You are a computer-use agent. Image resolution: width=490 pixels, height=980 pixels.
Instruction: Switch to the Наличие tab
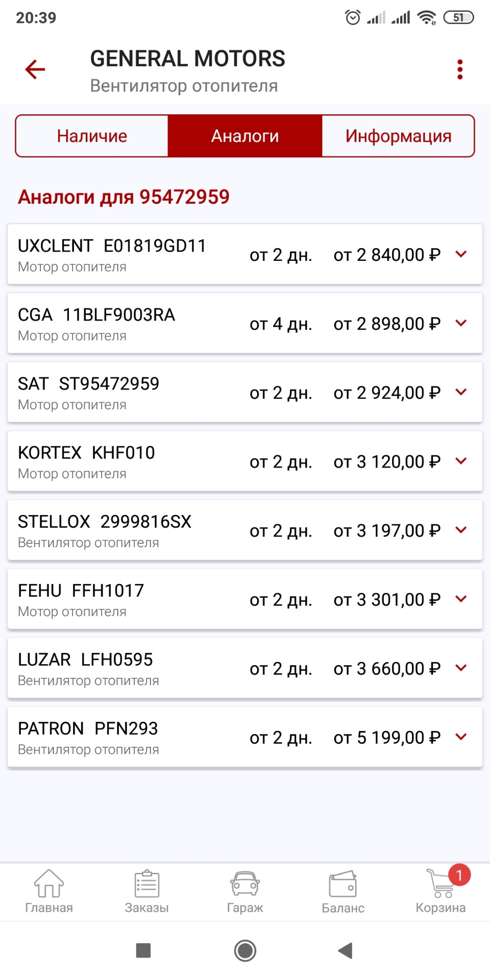coord(92,136)
